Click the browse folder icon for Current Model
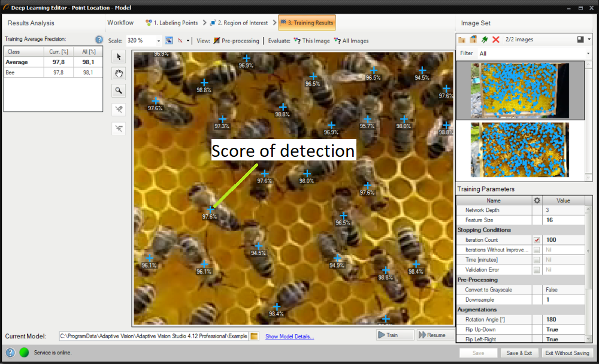 click(254, 336)
